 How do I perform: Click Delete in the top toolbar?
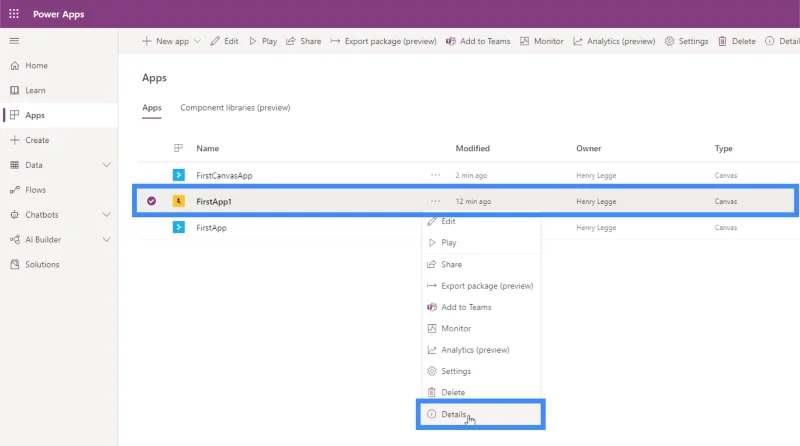737,41
